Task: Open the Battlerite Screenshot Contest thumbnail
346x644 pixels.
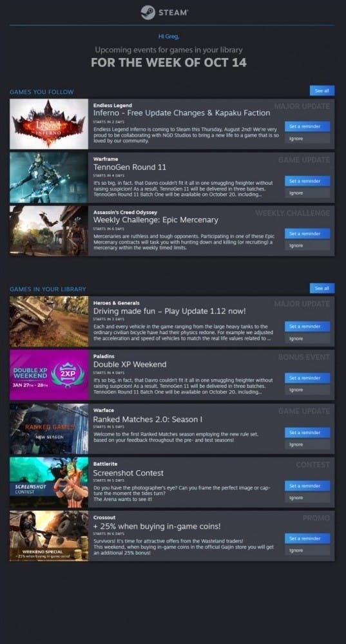Action: point(49,482)
